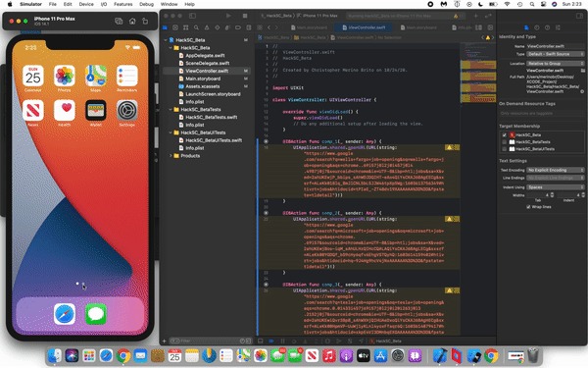The height and width of the screenshot is (368, 588).
Task: Open Messages in the iPhone simulator dock
Action: click(96, 314)
